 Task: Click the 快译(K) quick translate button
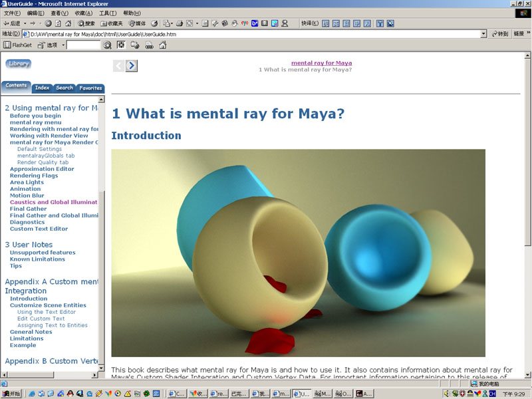(310, 23)
